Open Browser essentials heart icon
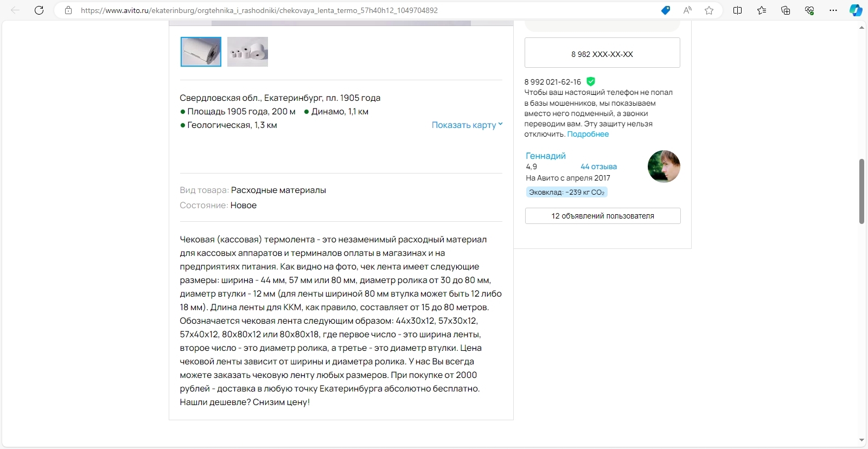The width and height of the screenshot is (868, 449). pyautogui.click(x=809, y=10)
